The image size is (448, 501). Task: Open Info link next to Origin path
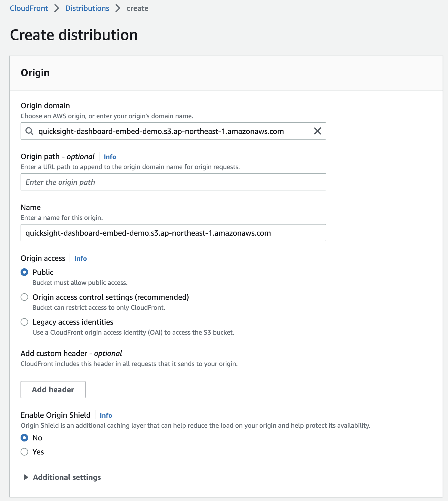[x=110, y=157]
